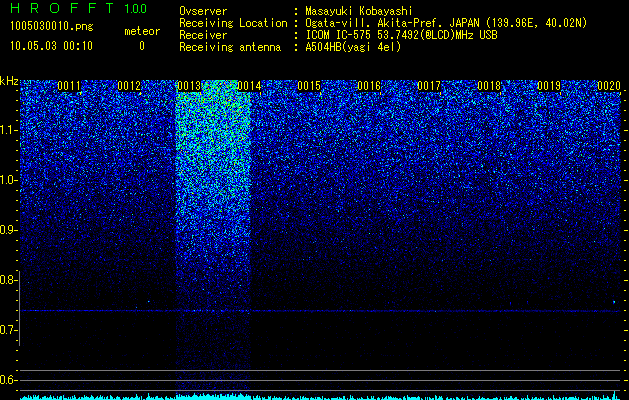Click the kHz axis unit label
The width and height of the screenshot is (629, 400).
9,81
